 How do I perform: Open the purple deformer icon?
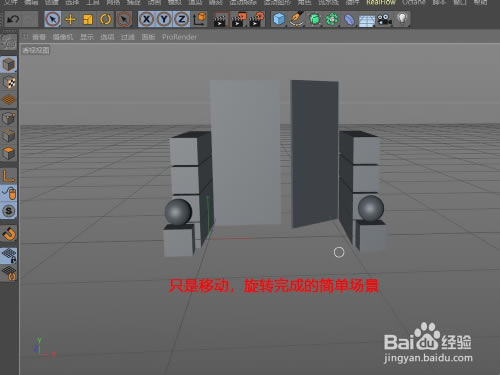(x=349, y=20)
